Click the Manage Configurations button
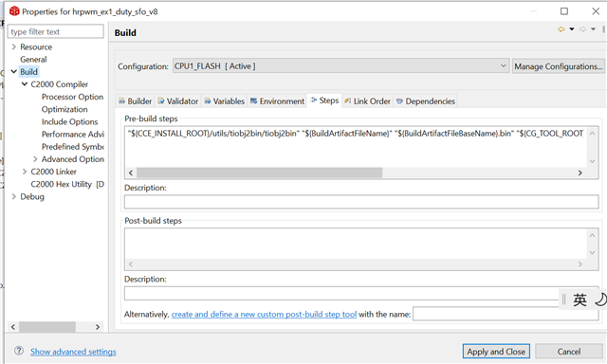Image resolution: width=607 pixels, height=364 pixels. (559, 66)
